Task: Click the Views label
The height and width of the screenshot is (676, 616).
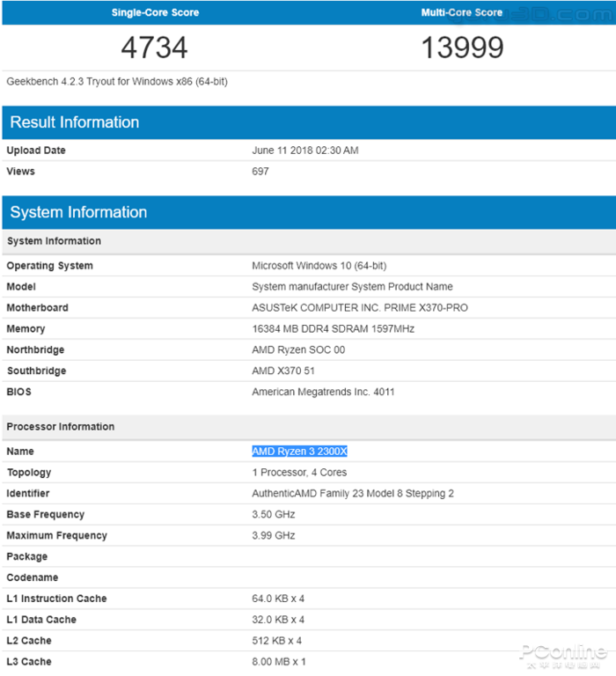Action: [x=21, y=172]
